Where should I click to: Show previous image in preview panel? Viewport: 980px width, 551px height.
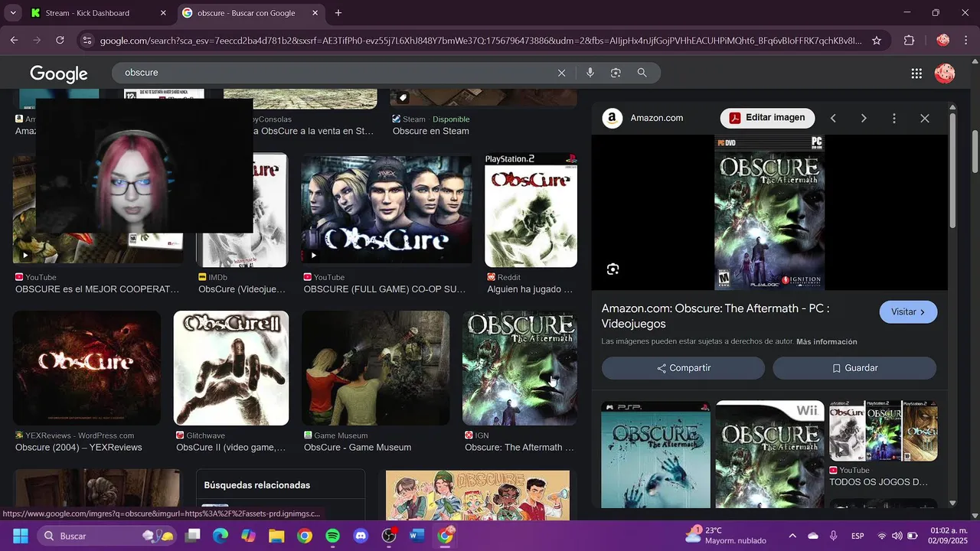point(833,118)
